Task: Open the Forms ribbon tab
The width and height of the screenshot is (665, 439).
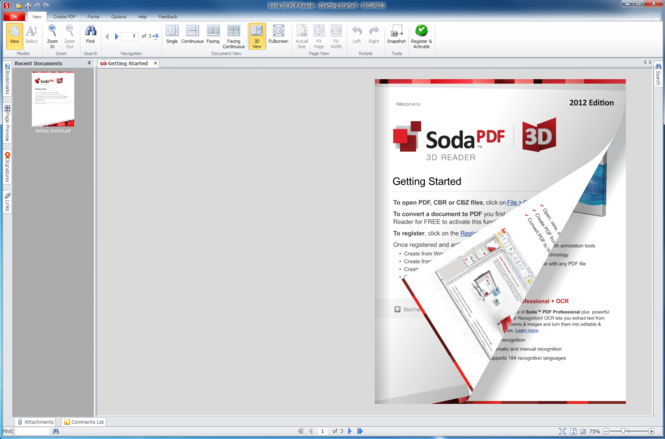Action: 93,17
